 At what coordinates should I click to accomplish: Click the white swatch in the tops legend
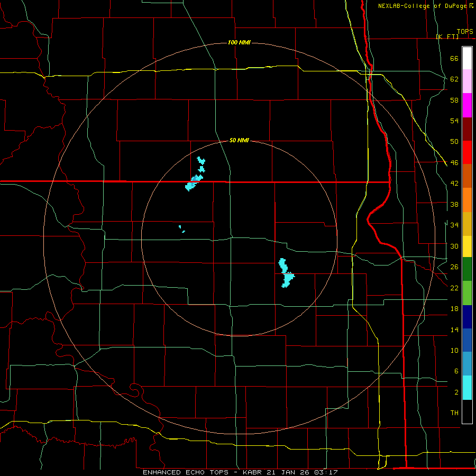[467, 58]
